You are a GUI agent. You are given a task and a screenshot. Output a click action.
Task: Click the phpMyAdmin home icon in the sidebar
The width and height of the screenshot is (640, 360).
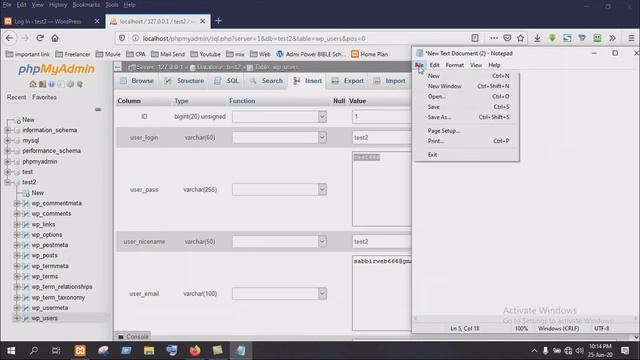[33, 84]
